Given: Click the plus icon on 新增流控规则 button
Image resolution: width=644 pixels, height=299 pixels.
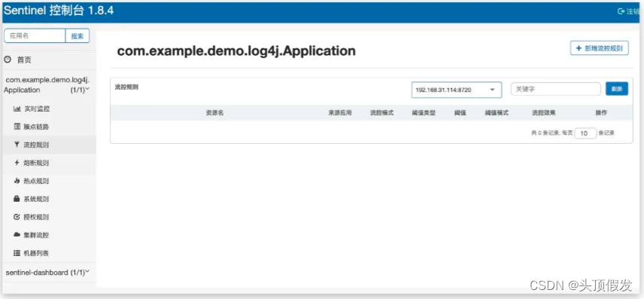Looking at the screenshot, I should click(579, 48).
